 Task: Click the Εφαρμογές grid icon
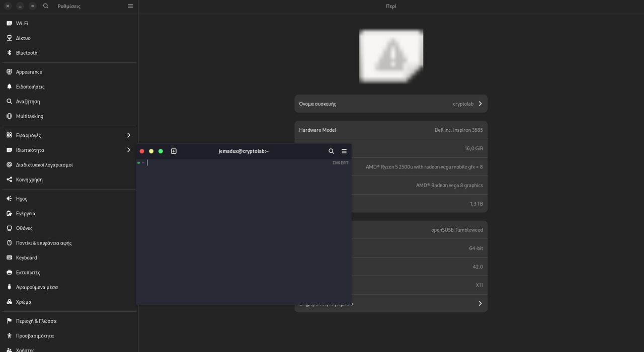9,135
